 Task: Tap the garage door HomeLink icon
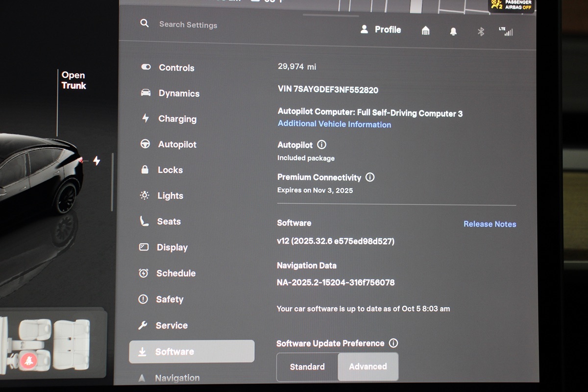point(425,31)
